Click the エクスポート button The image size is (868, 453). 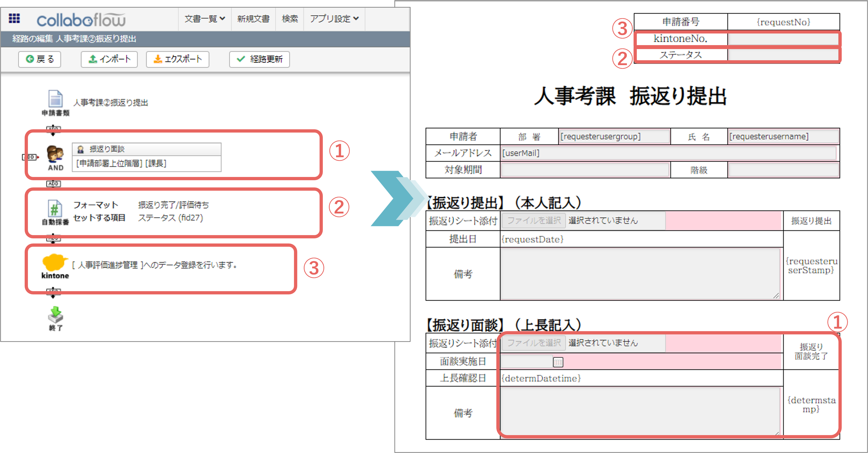177,59
